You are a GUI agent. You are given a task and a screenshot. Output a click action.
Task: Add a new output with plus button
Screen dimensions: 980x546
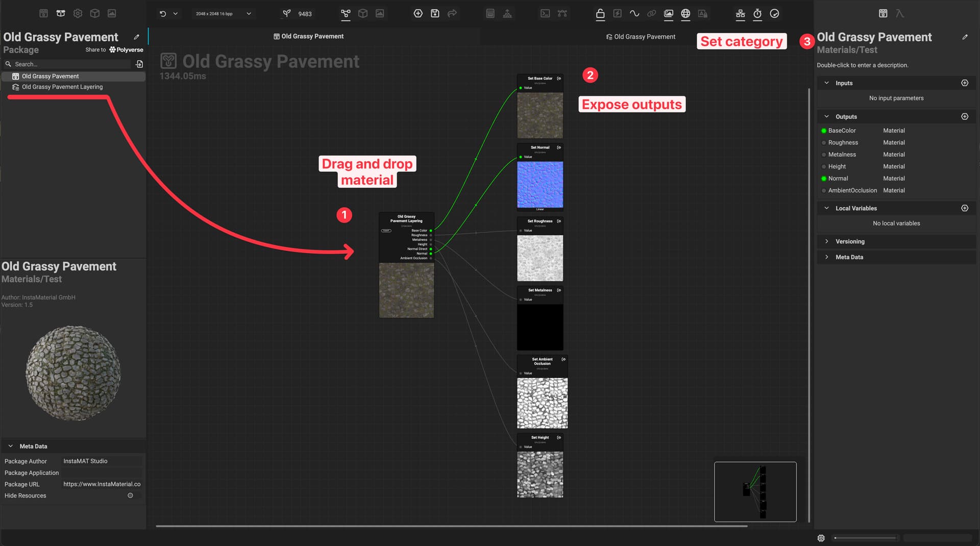pyautogui.click(x=964, y=117)
